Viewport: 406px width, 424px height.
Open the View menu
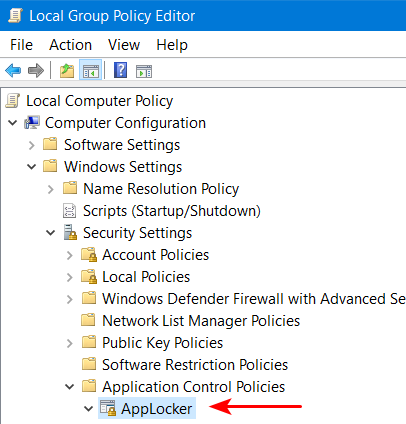[124, 45]
